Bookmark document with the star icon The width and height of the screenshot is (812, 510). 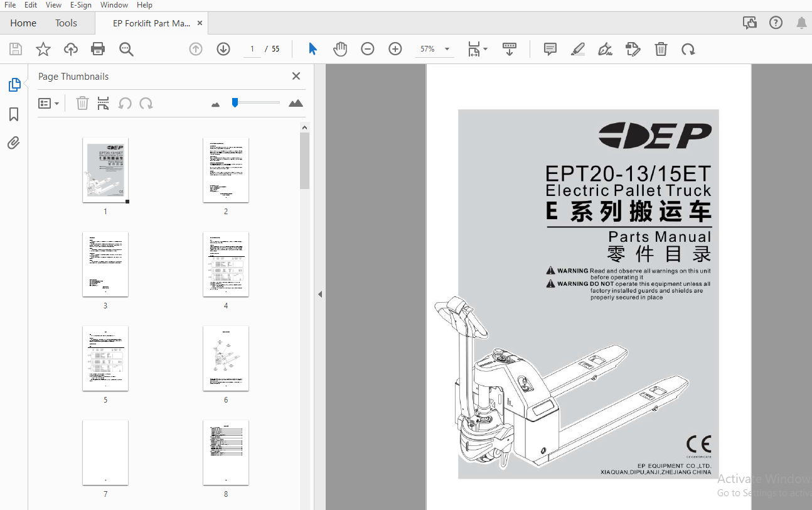(x=43, y=49)
